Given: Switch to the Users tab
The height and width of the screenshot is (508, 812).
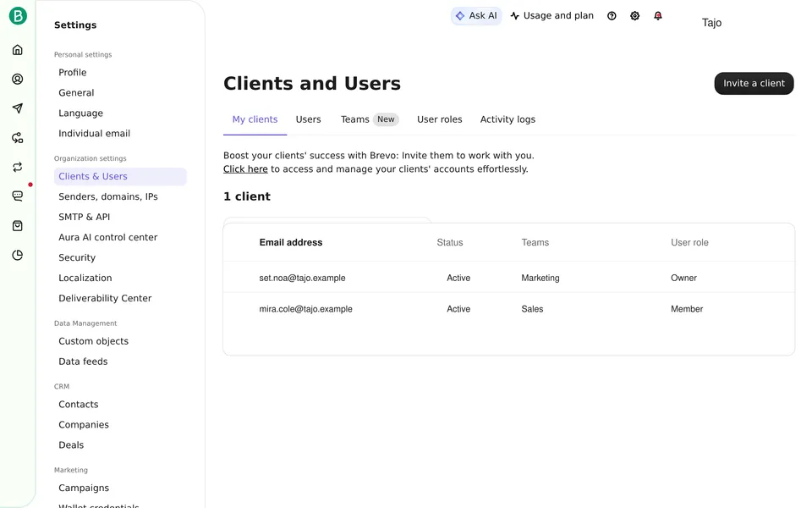Looking at the screenshot, I should pos(308,119).
